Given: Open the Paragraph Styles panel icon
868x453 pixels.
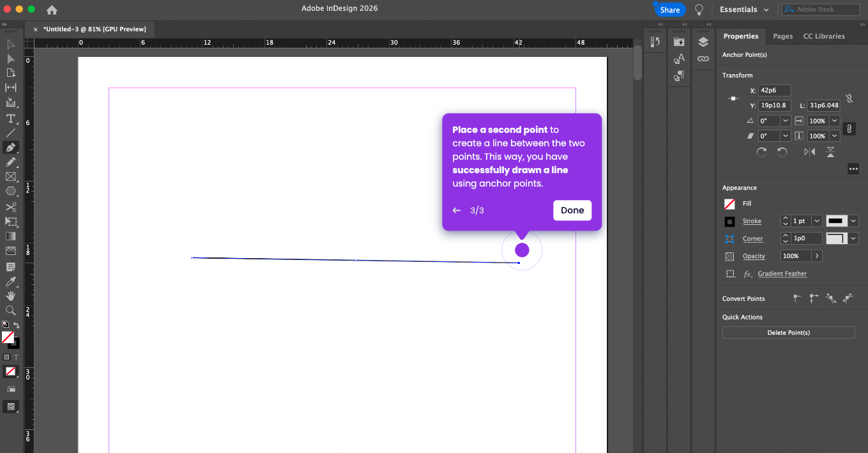Looking at the screenshot, I should pos(679,75).
